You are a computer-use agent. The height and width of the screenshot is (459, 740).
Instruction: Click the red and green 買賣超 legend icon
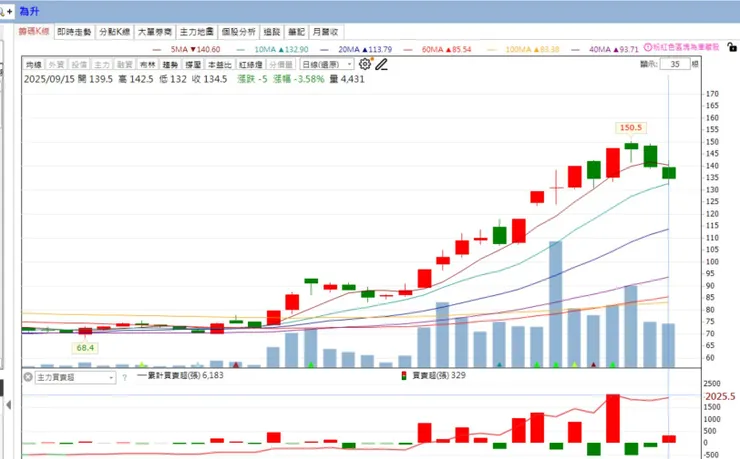tap(404, 376)
